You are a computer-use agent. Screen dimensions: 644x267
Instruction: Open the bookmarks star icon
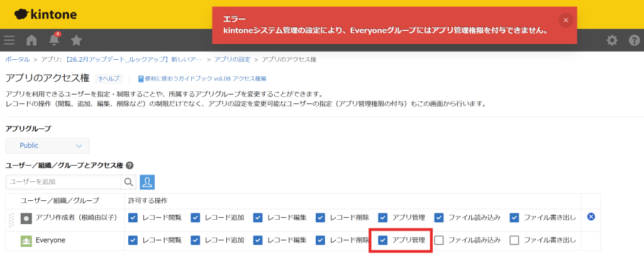point(76,40)
